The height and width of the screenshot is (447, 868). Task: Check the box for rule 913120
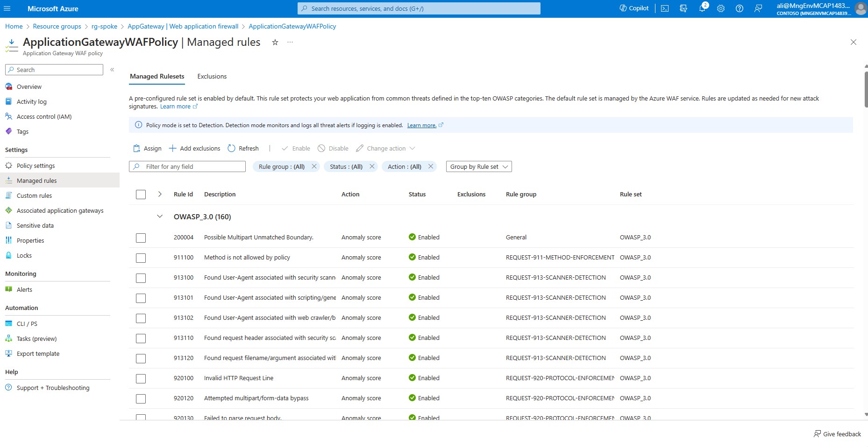(141, 359)
